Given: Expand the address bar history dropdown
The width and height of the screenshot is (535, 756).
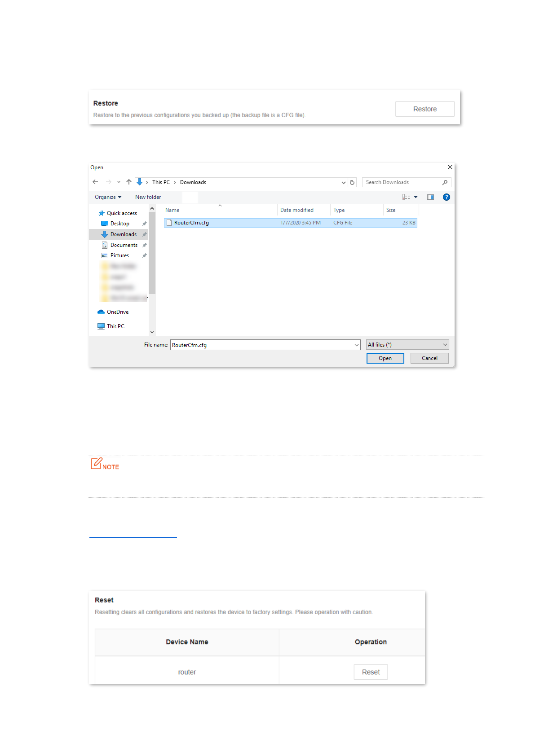Looking at the screenshot, I should 344,183.
